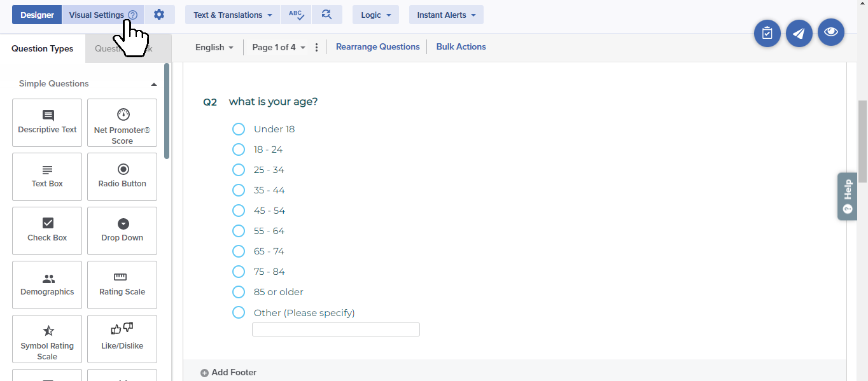
Task: Add a Symbol Rating Scale question
Action: [47, 339]
